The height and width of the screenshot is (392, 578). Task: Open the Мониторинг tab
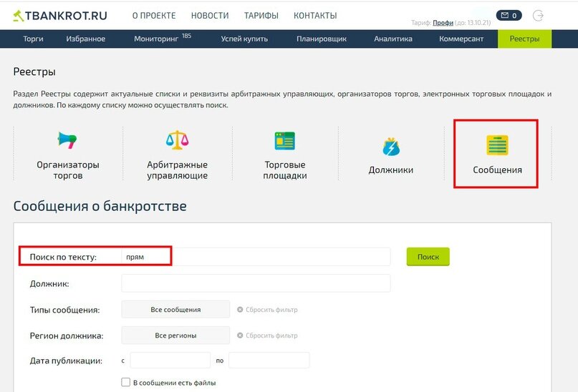click(156, 39)
